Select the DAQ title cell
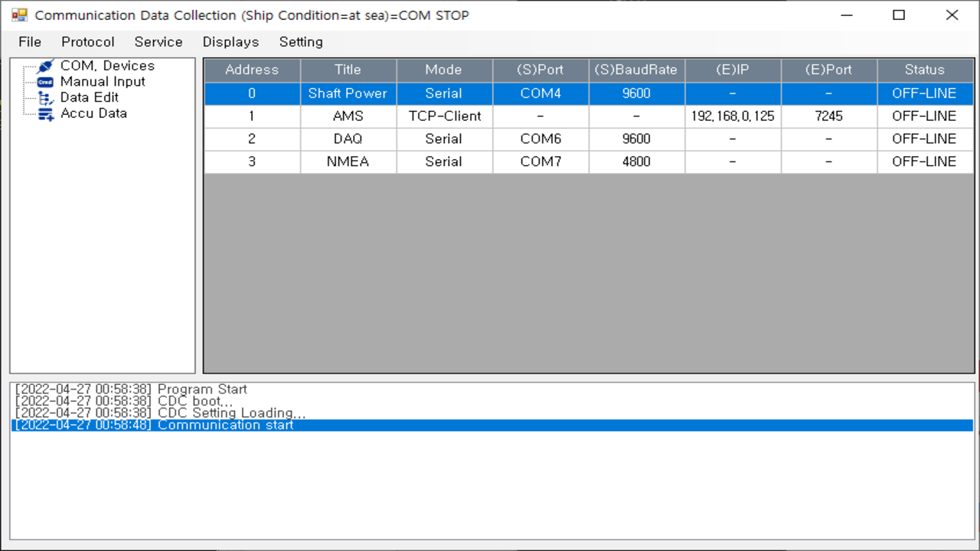The height and width of the screenshot is (551, 980). tap(348, 139)
